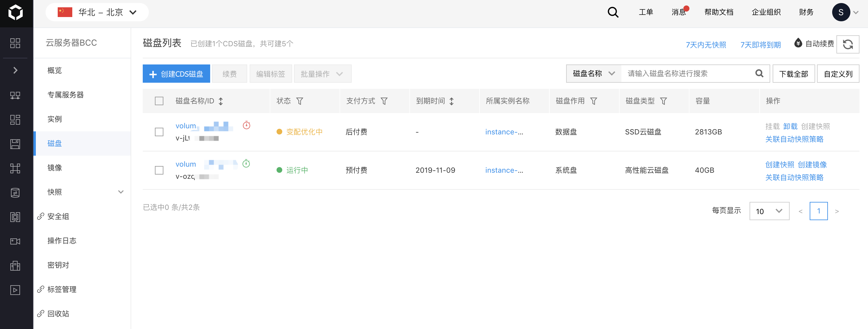This screenshot has height=329, width=868.
Task: Click the green timer icon on second disk
Action: 246,164
